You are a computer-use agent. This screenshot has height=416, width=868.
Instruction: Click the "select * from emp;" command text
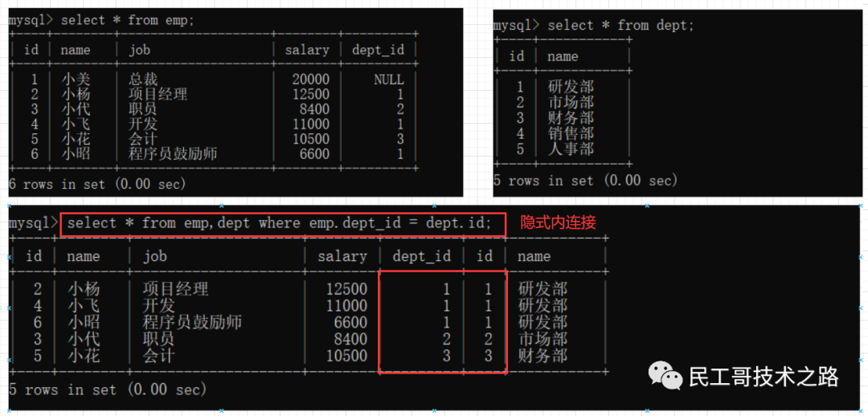point(127,20)
